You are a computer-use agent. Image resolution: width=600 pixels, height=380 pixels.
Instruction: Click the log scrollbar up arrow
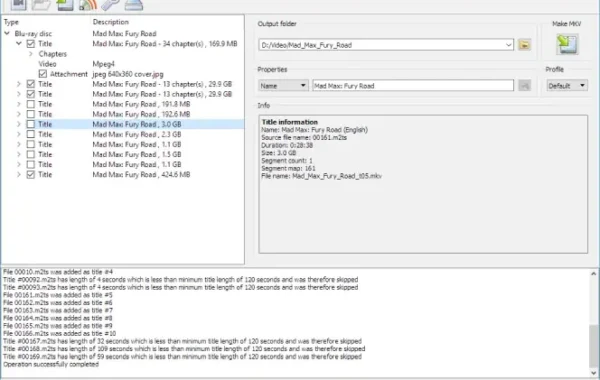[593, 274]
